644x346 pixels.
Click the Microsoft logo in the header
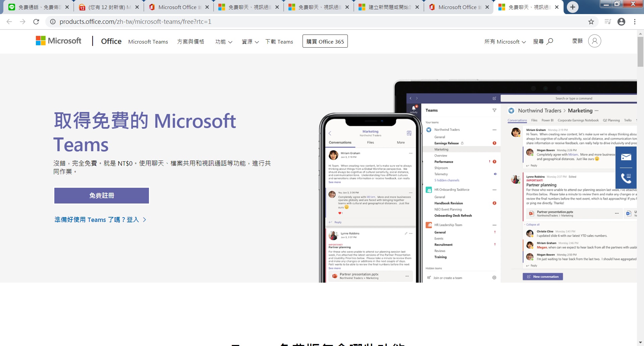click(x=58, y=41)
